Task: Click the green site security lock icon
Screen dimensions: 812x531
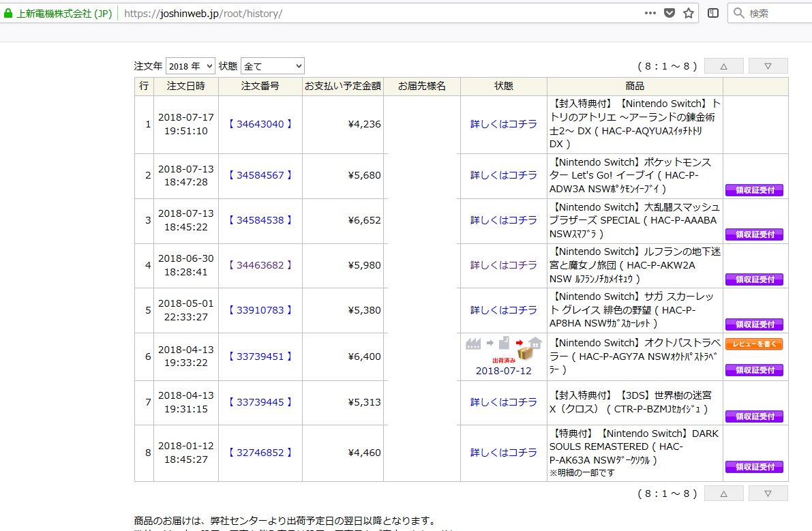Action: (7, 13)
